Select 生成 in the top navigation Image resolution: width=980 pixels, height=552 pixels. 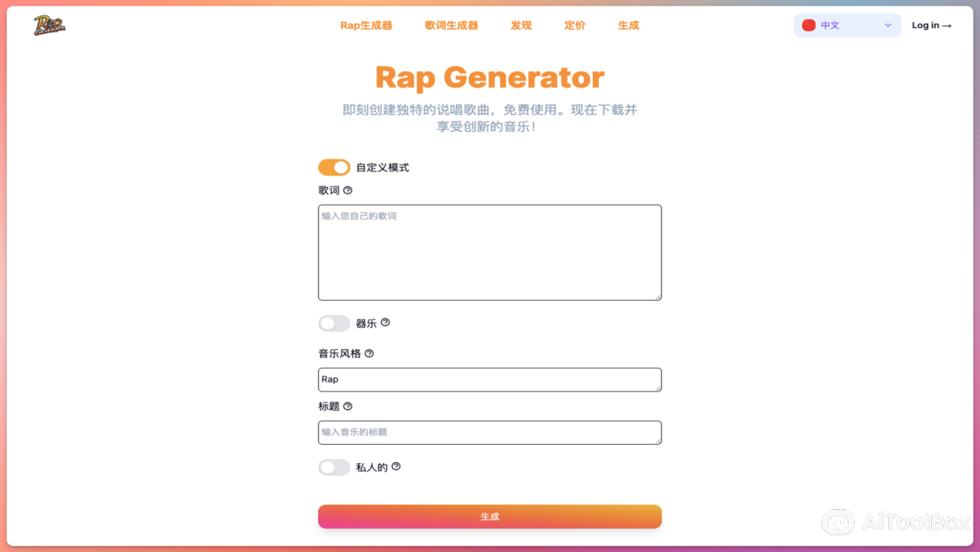coord(628,25)
